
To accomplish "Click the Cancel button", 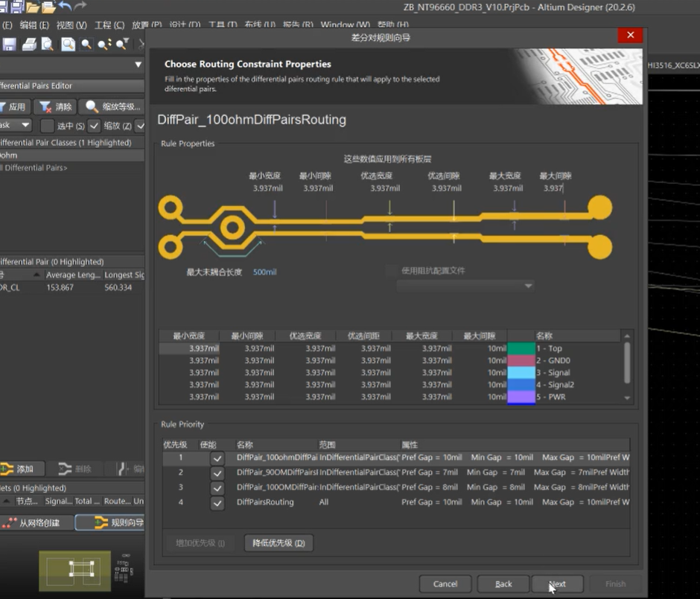I will (445, 583).
